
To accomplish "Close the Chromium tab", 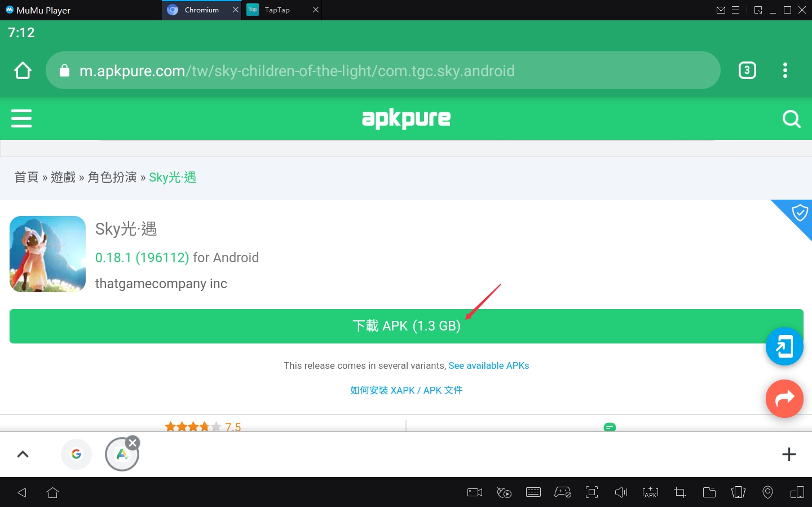I will click(x=236, y=10).
